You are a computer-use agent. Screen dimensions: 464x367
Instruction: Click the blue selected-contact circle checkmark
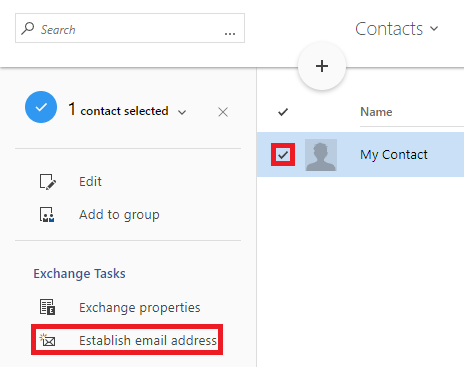coord(41,107)
